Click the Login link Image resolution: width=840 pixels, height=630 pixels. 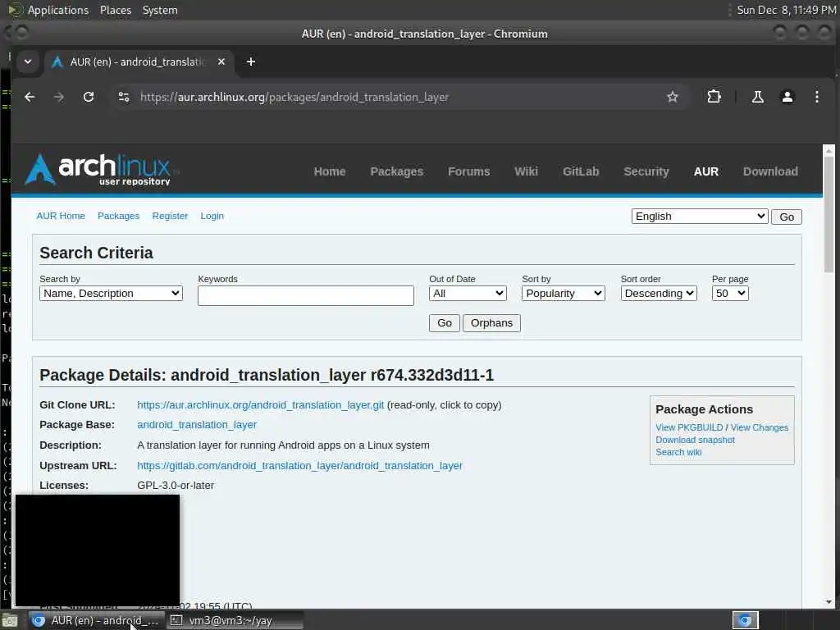pyautogui.click(x=212, y=216)
